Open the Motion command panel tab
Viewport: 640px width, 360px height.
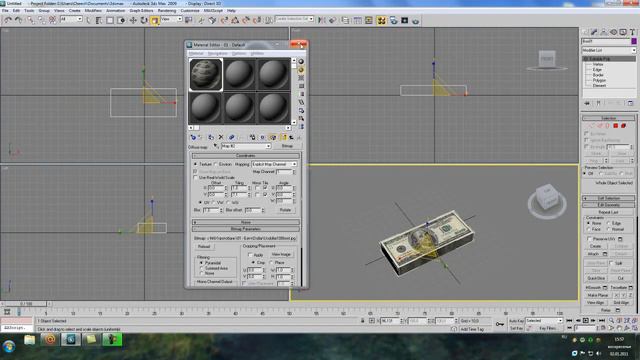613,32
